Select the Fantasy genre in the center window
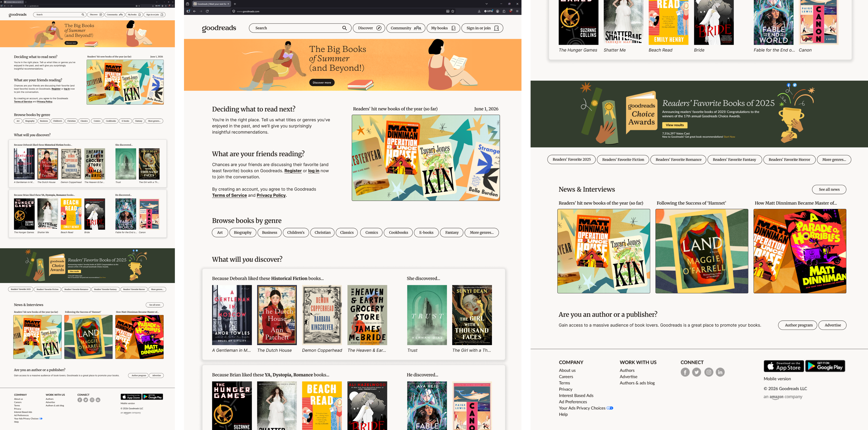Screen dimensions: 868x430 [452, 233]
